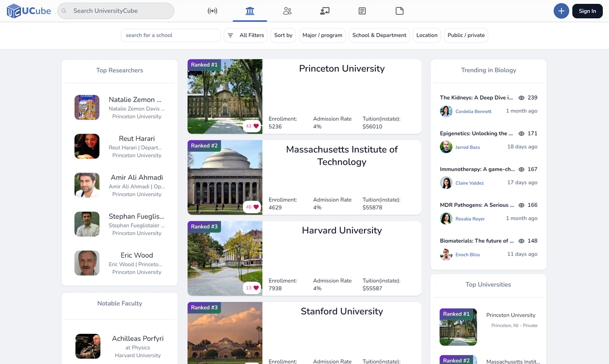Open the news article icon in navbar
Viewport: 609px width, 364px height.
coord(362,11)
